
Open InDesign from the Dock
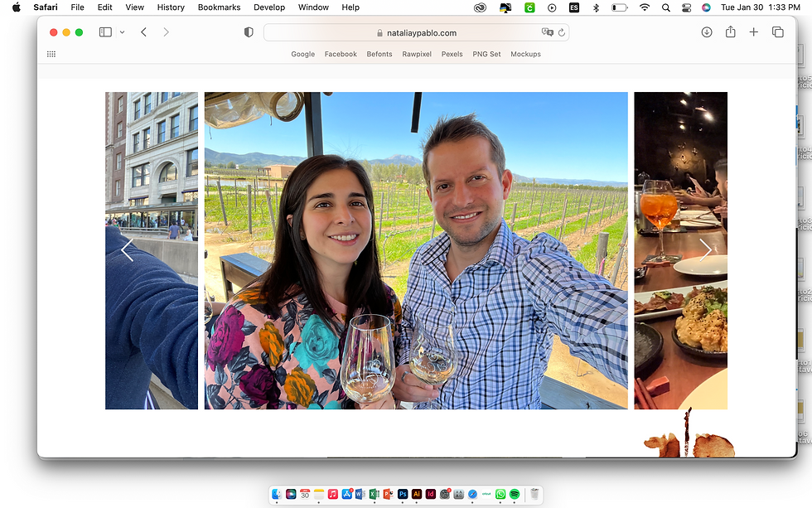pos(430,494)
